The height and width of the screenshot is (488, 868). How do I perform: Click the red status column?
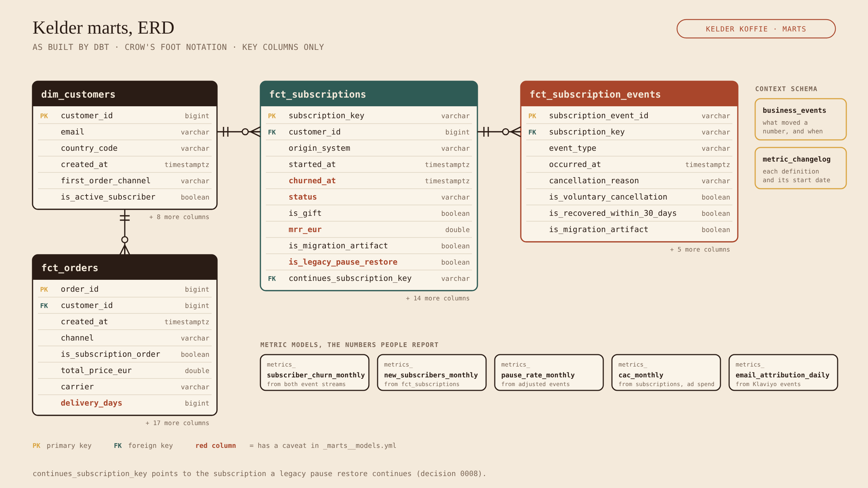(x=369, y=197)
